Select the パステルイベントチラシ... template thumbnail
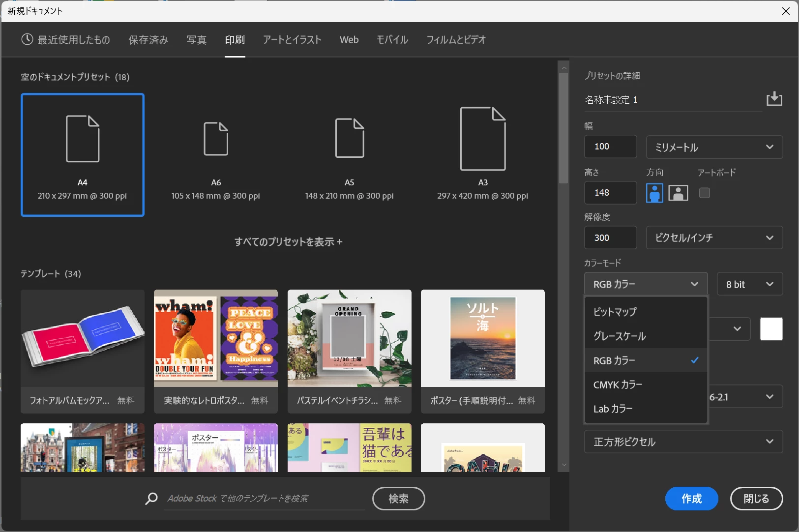 350,338
